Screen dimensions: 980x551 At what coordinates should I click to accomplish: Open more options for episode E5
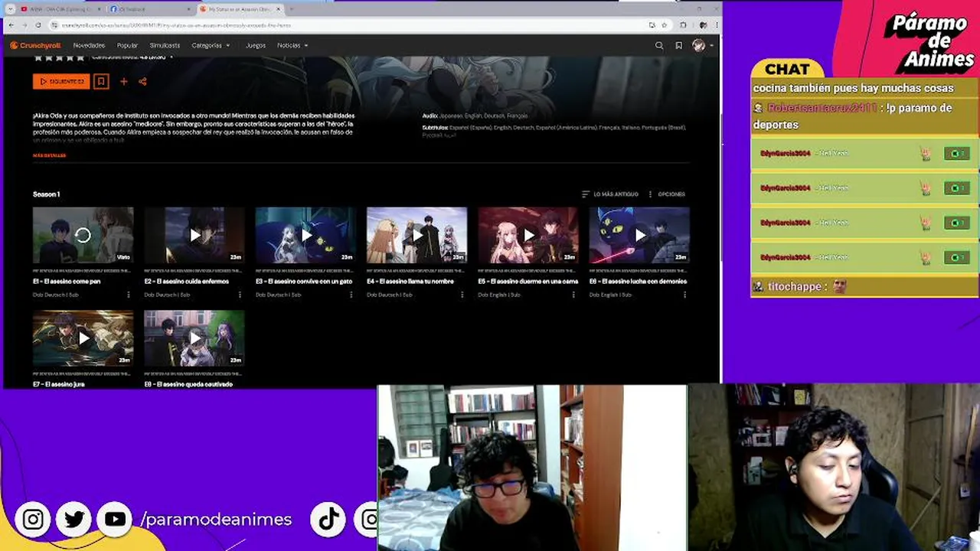(x=573, y=295)
